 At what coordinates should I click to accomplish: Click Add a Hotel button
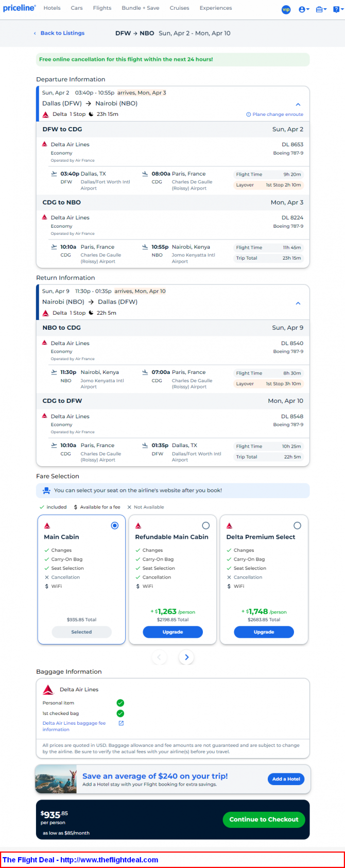coord(286,779)
